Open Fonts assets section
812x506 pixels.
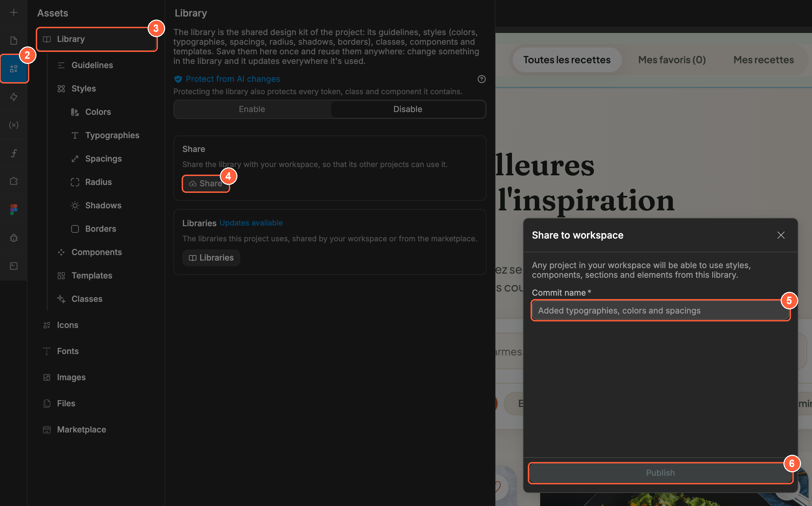(x=67, y=351)
